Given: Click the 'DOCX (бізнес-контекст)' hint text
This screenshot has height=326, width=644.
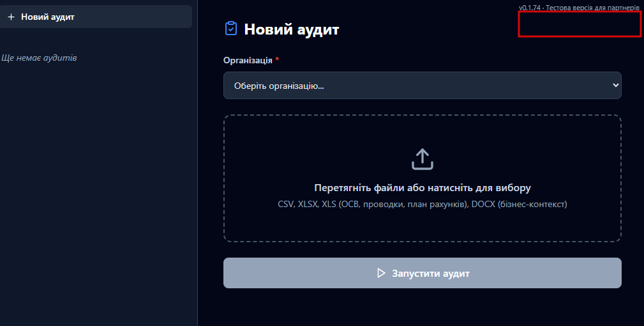Looking at the screenshot, I should (x=519, y=205).
